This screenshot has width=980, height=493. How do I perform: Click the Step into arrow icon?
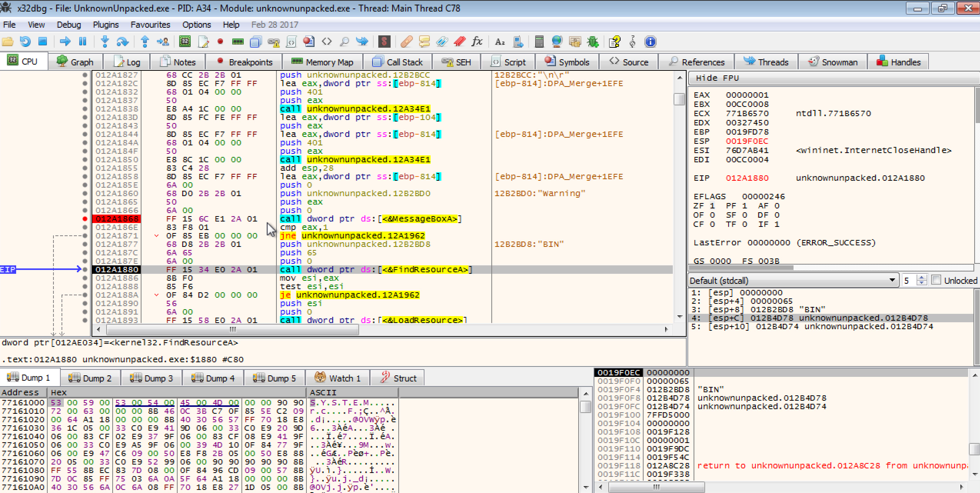coord(105,42)
